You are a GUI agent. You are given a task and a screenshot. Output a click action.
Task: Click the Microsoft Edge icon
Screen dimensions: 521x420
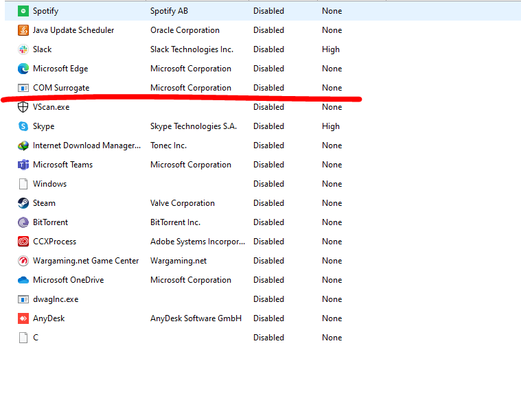tap(23, 69)
